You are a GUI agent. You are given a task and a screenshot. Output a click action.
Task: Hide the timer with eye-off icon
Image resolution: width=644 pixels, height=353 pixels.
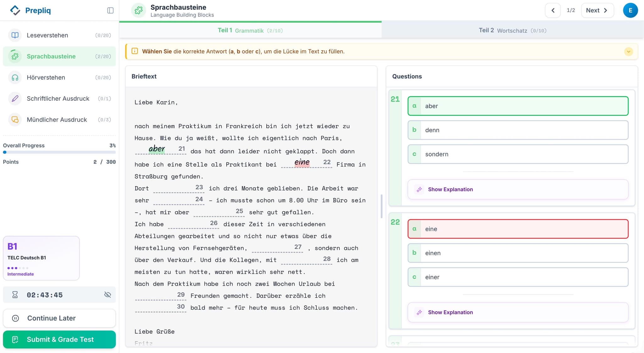108,295
